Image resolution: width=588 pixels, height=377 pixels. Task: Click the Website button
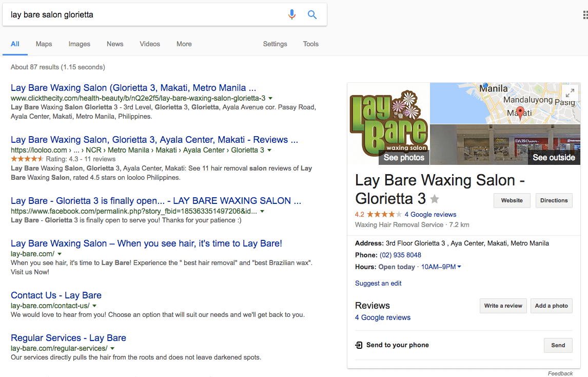[x=512, y=200]
